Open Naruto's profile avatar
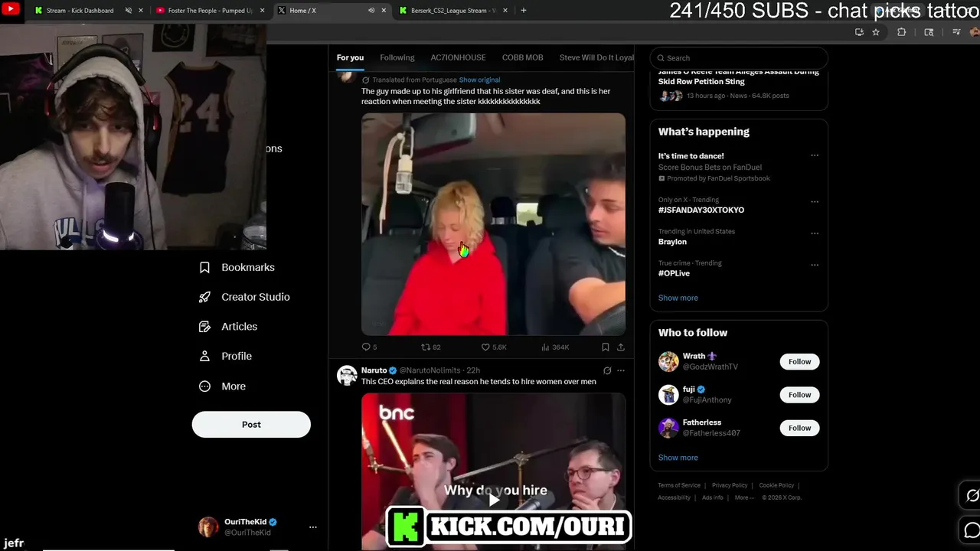Viewport: 980px width, 551px height. [347, 375]
